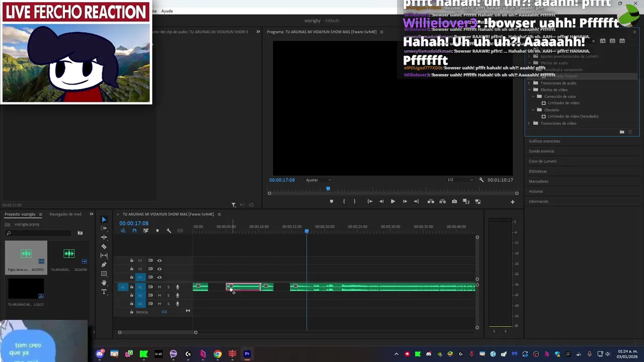Open the Marcadores panel
Image resolution: width=644 pixels, height=362 pixels.
pos(538,182)
